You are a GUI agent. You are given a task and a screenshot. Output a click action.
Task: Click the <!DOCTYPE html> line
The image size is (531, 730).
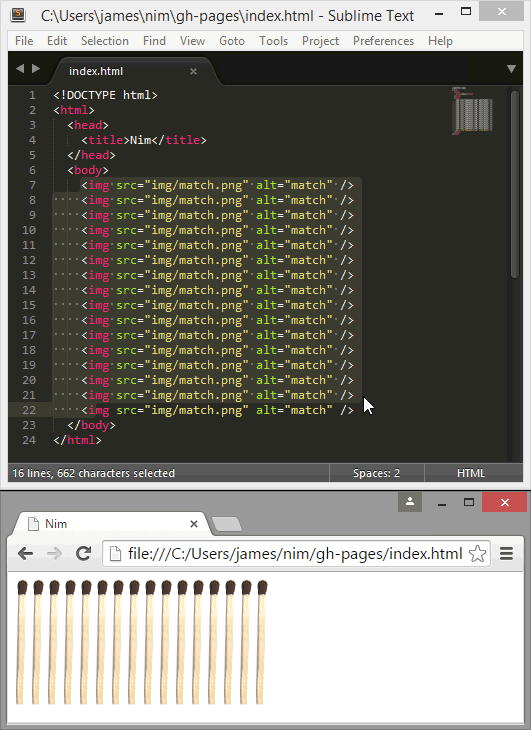tap(106, 95)
